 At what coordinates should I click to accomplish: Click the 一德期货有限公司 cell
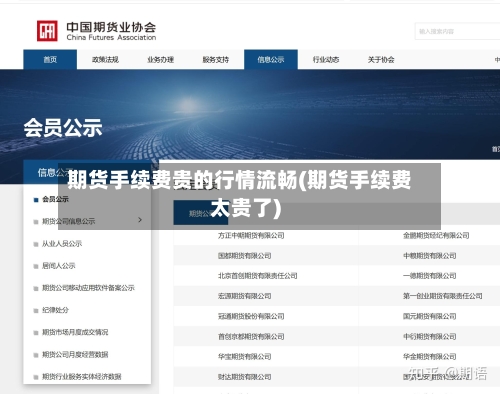coord(429,276)
